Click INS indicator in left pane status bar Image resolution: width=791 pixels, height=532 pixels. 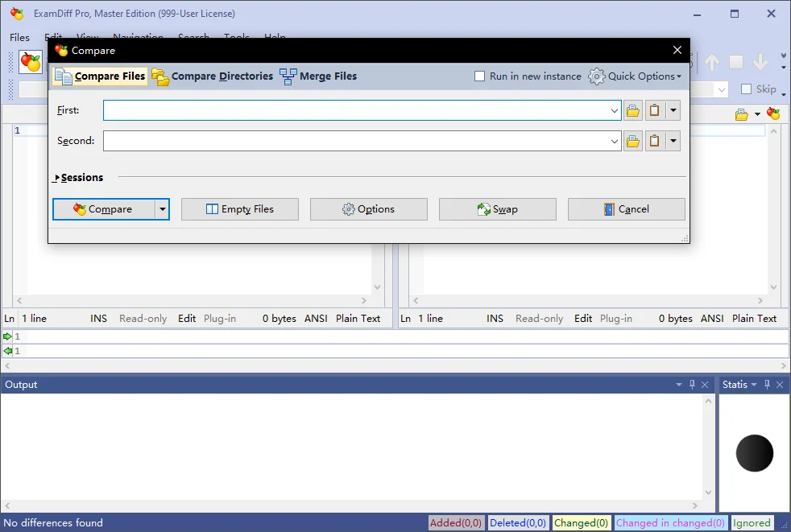[98, 319]
